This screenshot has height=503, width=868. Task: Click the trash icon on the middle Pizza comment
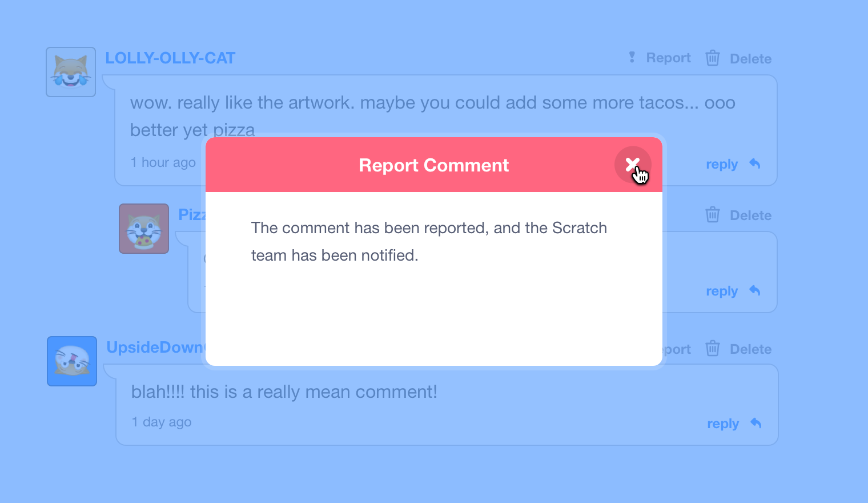pyautogui.click(x=712, y=214)
